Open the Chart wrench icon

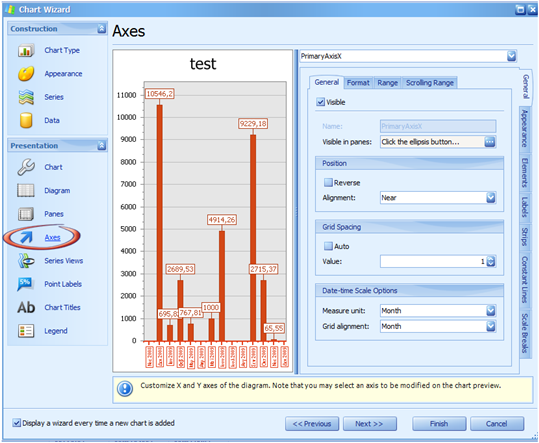tap(26, 167)
